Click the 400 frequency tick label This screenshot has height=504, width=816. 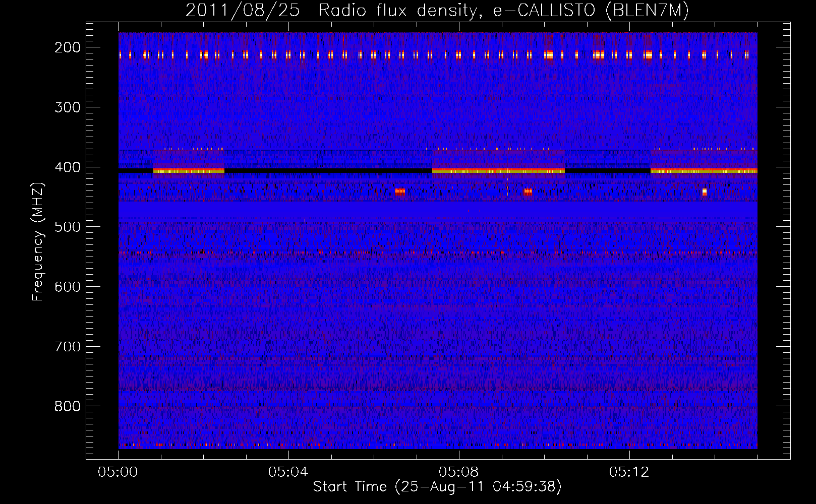point(68,167)
